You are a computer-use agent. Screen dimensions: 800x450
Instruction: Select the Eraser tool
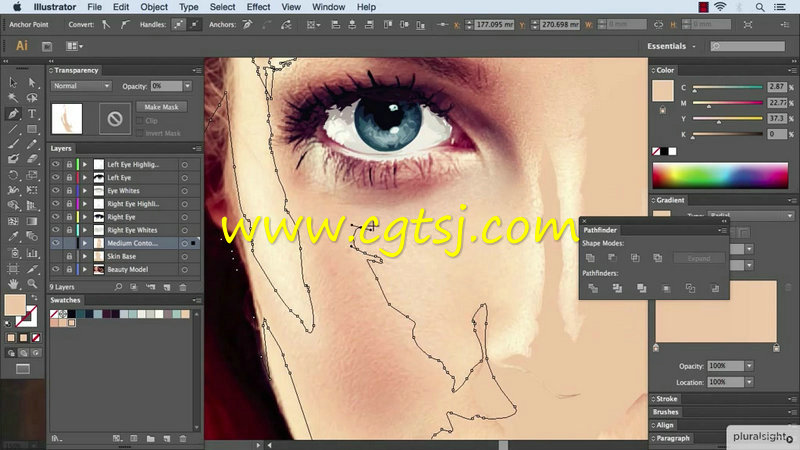click(32, 159)
